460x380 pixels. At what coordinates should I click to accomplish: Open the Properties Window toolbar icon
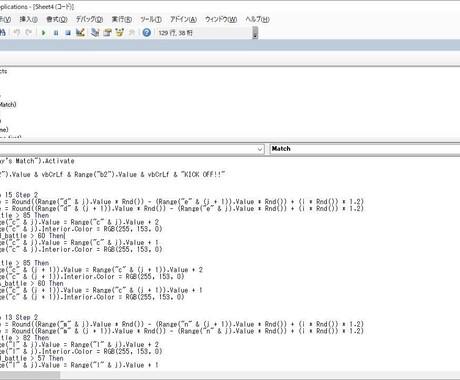pyautogui.click(x=107, y=32)
